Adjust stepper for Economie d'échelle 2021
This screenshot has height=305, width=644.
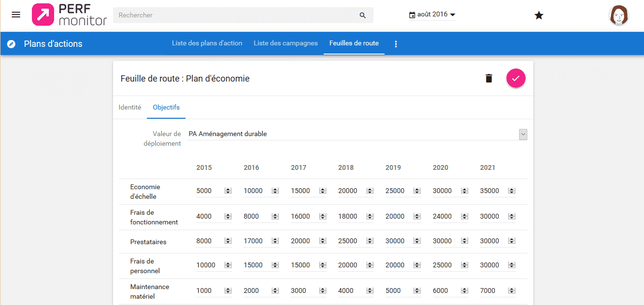click(x=512, y=191)
